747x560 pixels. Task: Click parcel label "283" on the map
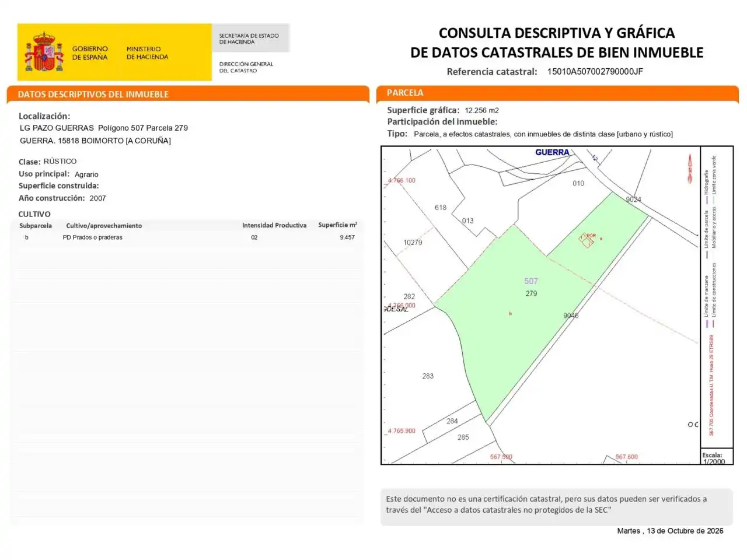428,376
